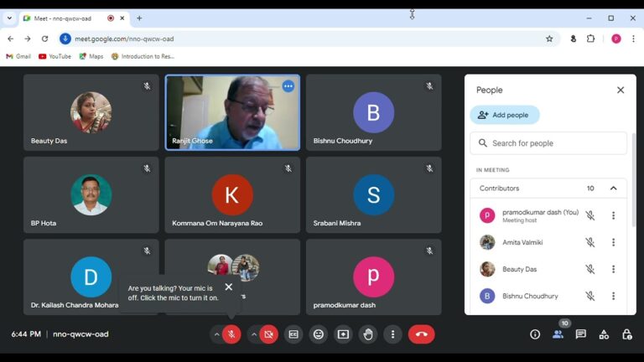Click the Add people button
This screenshot has width=644, height=362.
coord(504,115)
